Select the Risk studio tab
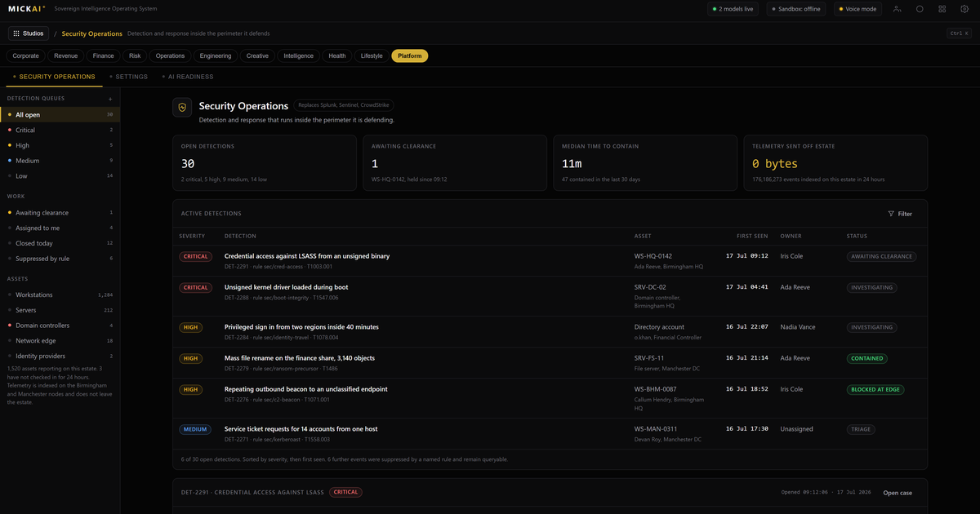 click(135, 56)
